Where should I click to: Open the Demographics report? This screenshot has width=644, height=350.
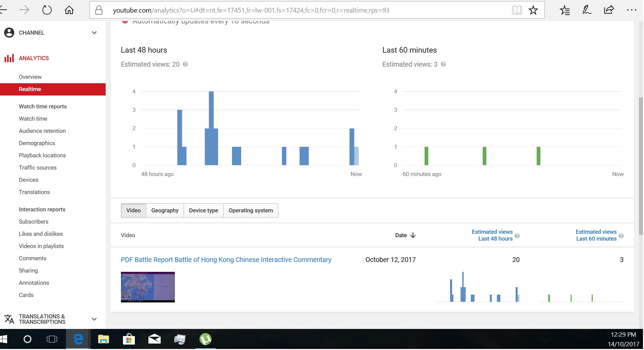pos(37,143)
